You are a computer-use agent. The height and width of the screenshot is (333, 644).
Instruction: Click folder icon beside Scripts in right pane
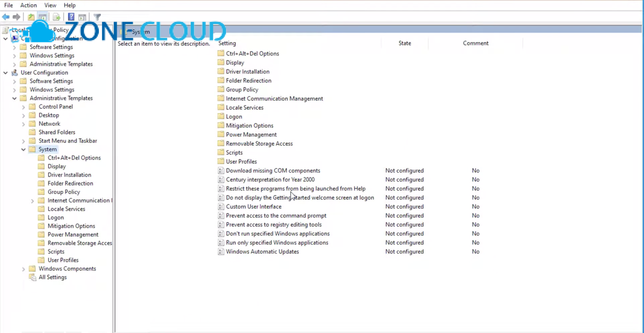[x=221, y=152]
